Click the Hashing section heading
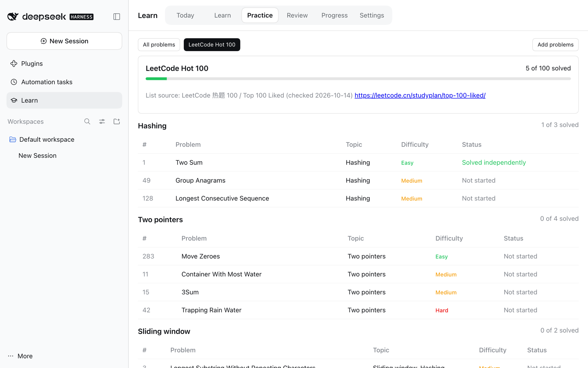The height and width of the screenshot is (368, 588). click(x=152, y=126)
